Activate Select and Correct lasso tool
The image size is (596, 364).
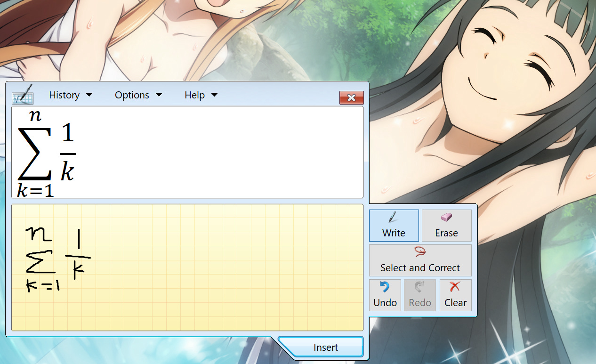coord(420,260)
